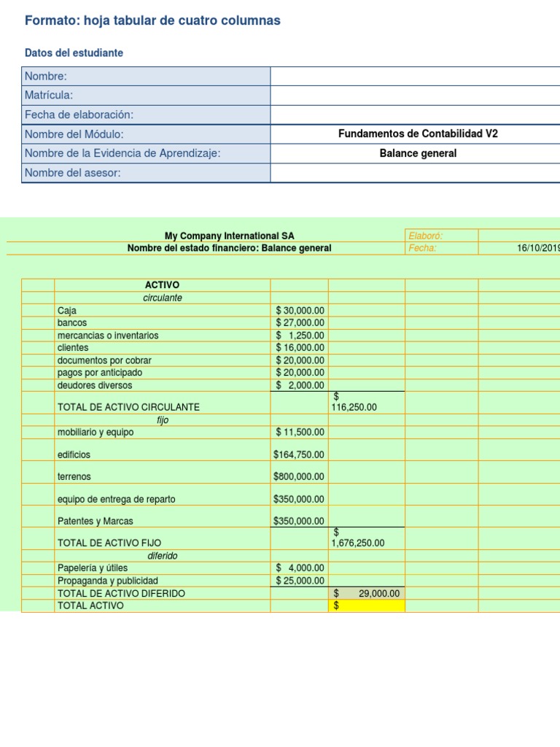The width and height of the screenshot is (560, 747).
Task: Select 'Patentes y Marcas' label
Action: 163,516
